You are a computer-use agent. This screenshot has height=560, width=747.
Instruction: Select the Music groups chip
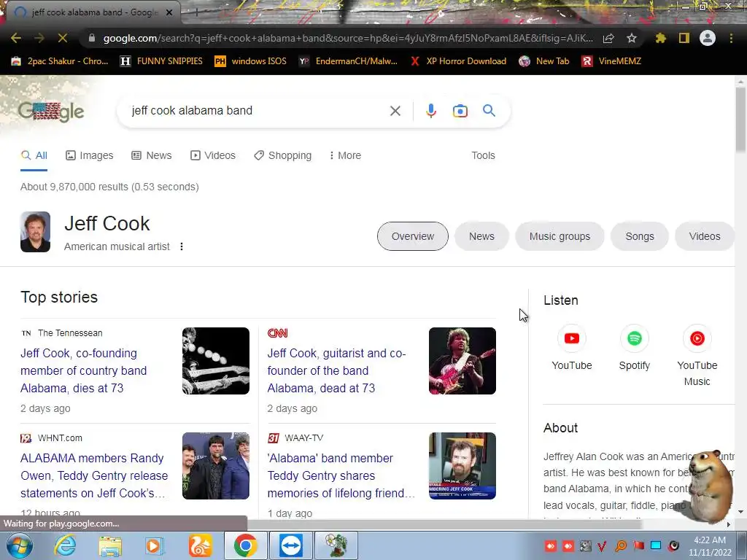(x=560, y=236)
